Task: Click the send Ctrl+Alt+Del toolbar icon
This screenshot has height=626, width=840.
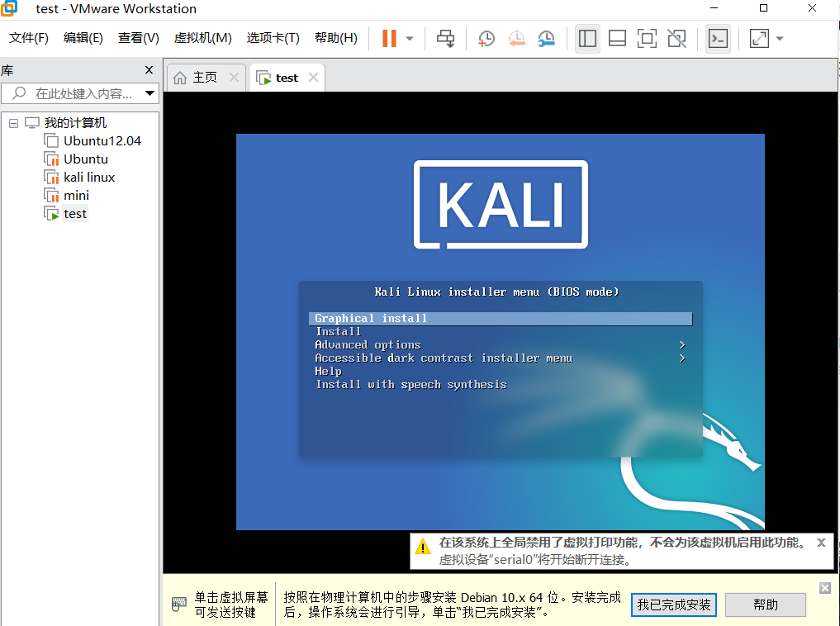Action: point(445,39)
